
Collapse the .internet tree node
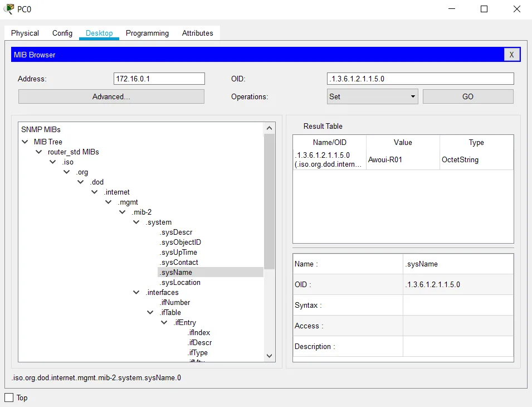click(x=94, y=192)
